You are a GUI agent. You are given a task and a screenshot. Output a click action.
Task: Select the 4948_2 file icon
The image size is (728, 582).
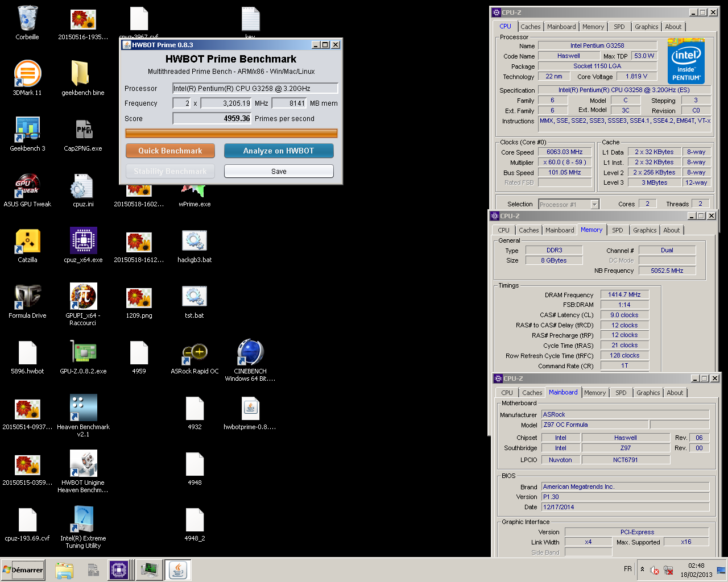[x=195, y=524]
